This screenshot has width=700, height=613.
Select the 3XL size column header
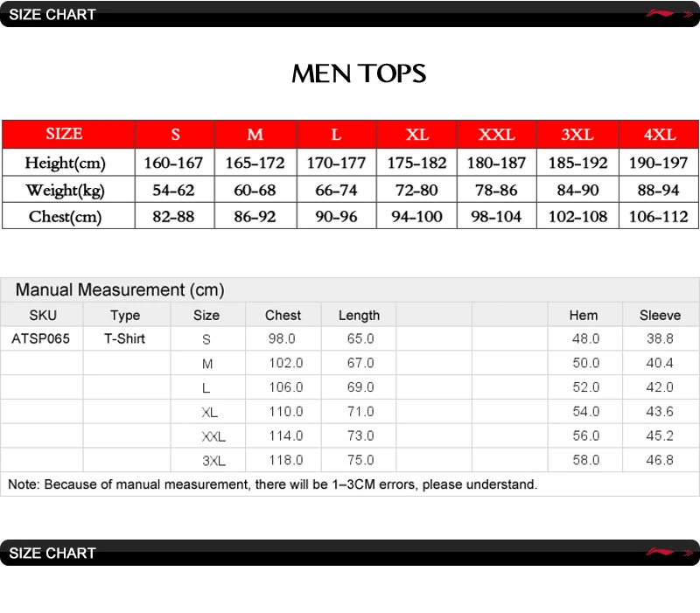[x=577, y=134]
